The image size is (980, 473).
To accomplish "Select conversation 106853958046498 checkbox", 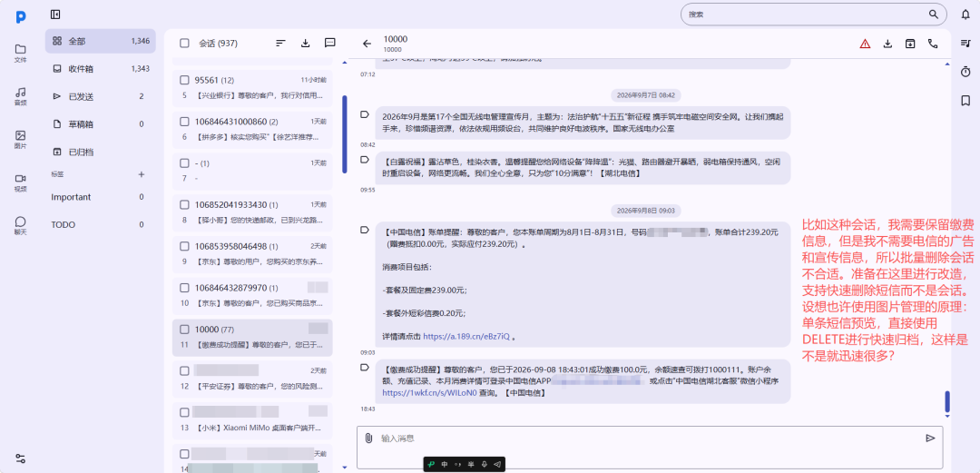I will tap(184, 247).
